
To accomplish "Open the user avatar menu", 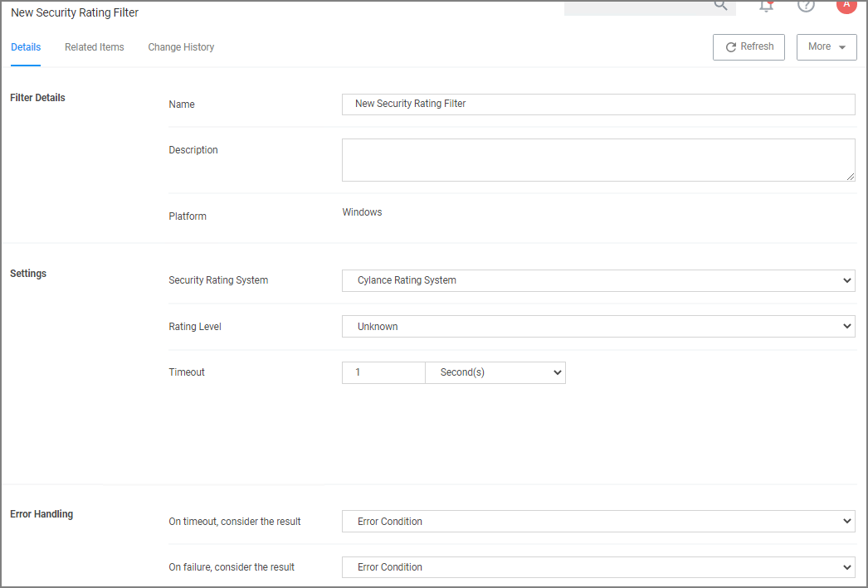I will pos(846,5).
